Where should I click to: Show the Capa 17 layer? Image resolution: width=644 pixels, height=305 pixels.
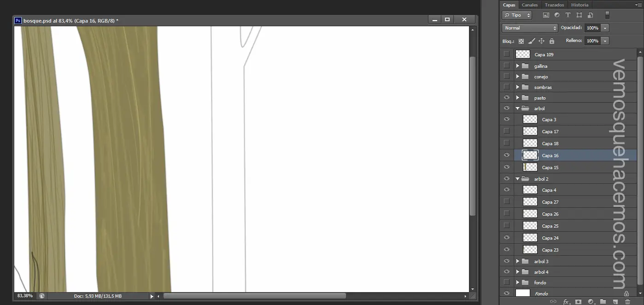tap(507, 131)
